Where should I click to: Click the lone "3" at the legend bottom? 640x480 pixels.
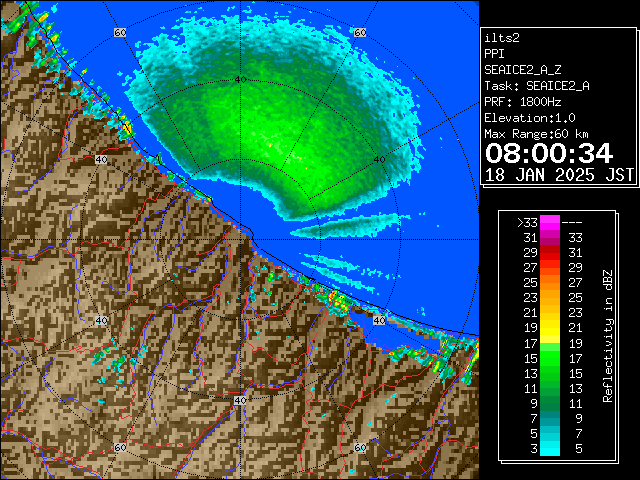click(534, 449)
